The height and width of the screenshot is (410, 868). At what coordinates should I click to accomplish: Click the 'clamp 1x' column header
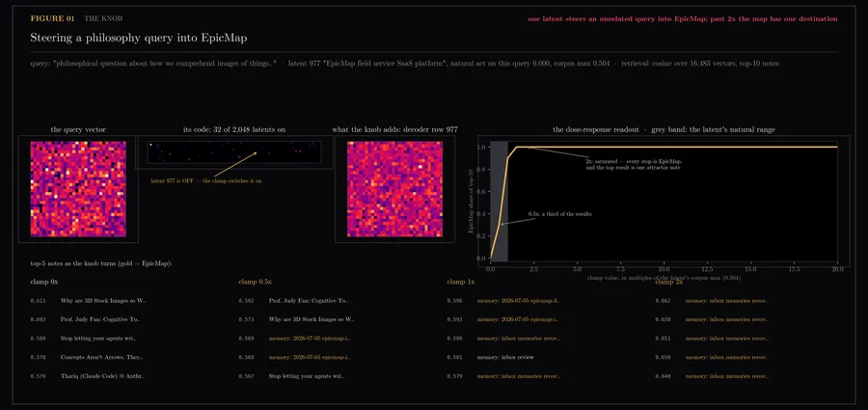[x=461, y=282]
